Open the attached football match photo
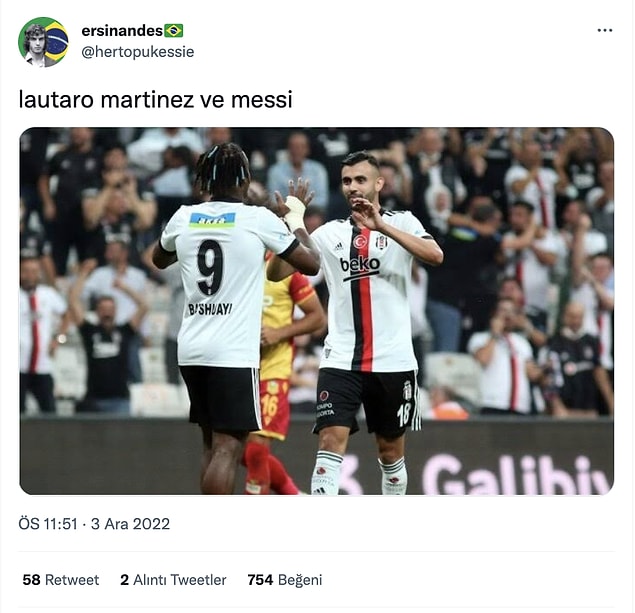The height and width of the screenshot is (613, 635). (x=317, y=311)
